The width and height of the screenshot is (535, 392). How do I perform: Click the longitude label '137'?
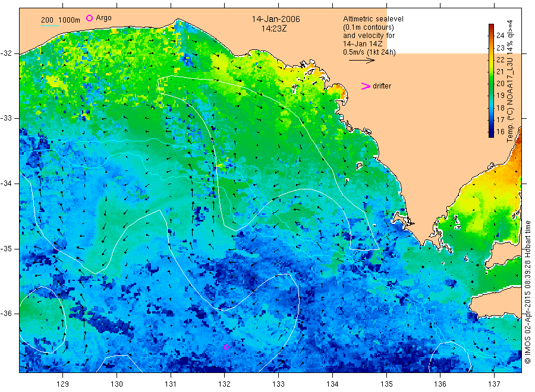pos(494,384)
